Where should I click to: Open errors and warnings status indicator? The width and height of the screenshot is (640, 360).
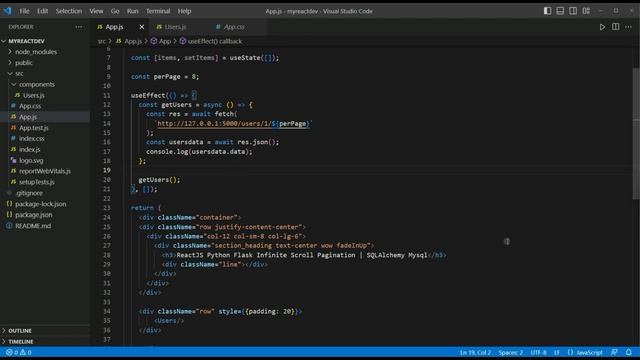[19, 352]
